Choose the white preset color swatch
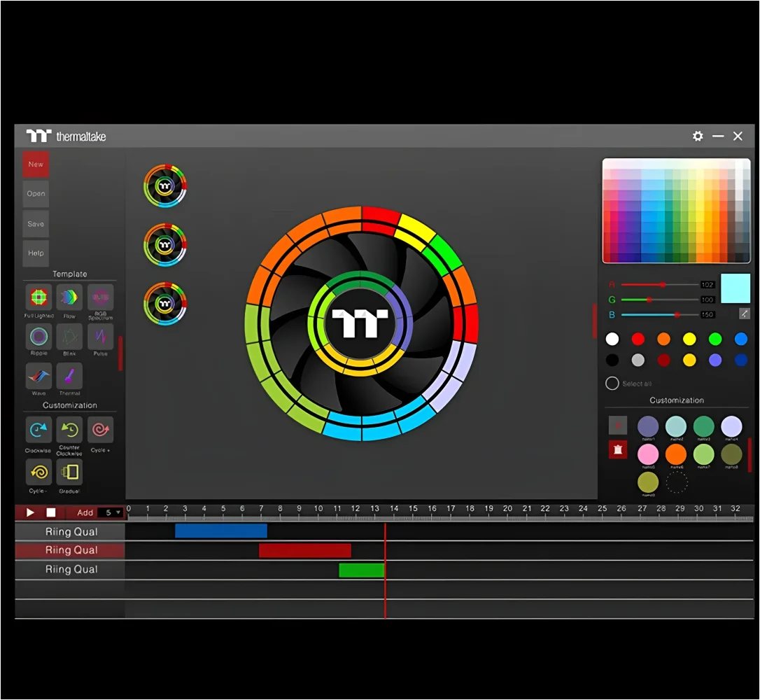The width and height of the screenshot is (760, 700). click(x=612, y=339)
